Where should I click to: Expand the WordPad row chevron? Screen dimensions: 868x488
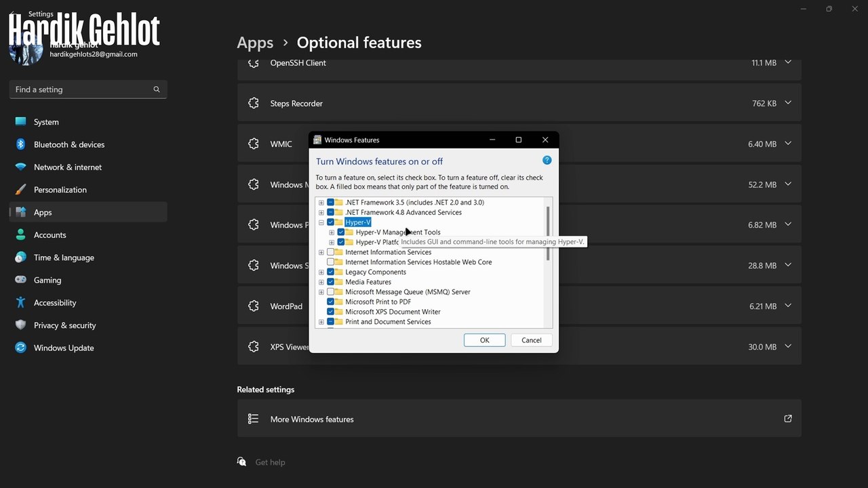pos(788,306)
